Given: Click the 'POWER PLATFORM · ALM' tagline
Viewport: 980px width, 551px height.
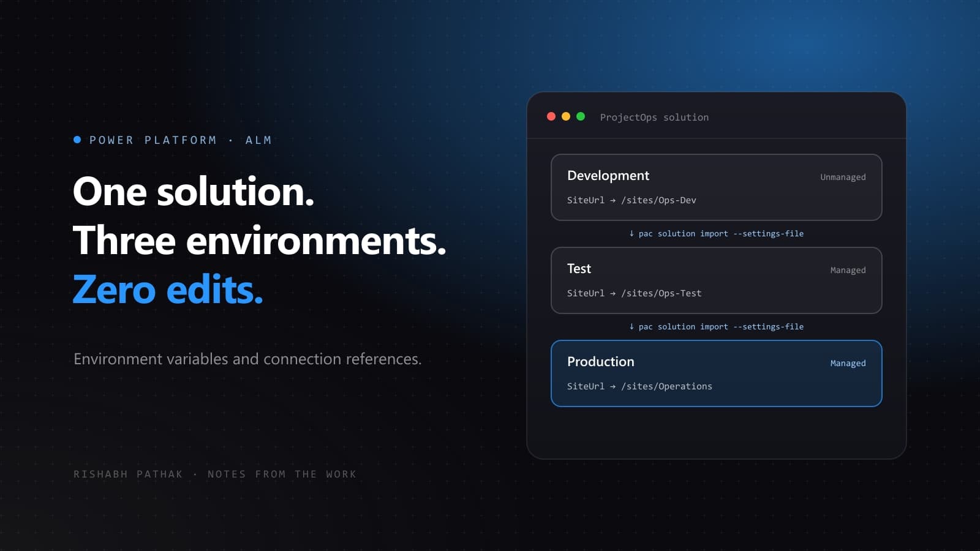Looking at the screenshot, I should click(181, 140).
